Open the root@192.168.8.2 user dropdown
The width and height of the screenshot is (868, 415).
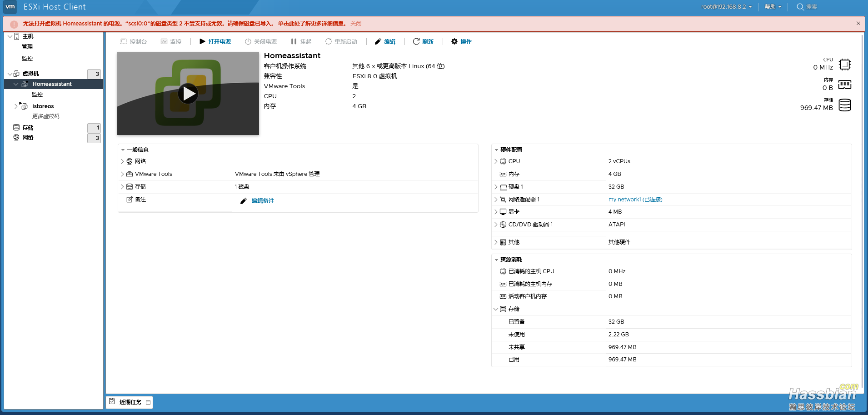click(x=726, y=7)
